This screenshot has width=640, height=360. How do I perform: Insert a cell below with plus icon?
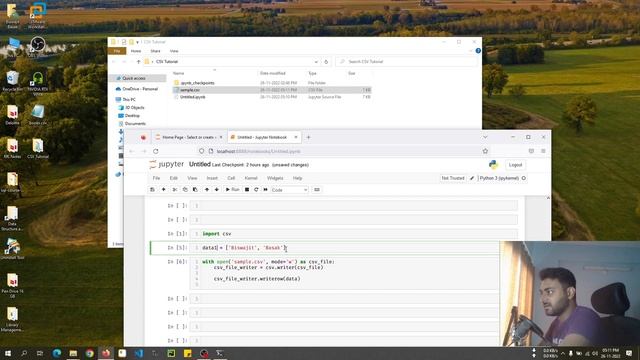[x=164, y=190]
